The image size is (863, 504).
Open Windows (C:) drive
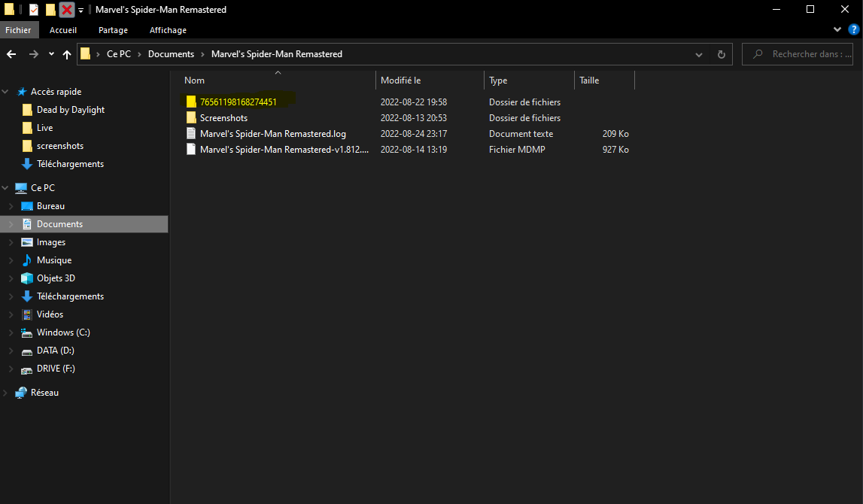pyautogui.click(x=63, y=332)
